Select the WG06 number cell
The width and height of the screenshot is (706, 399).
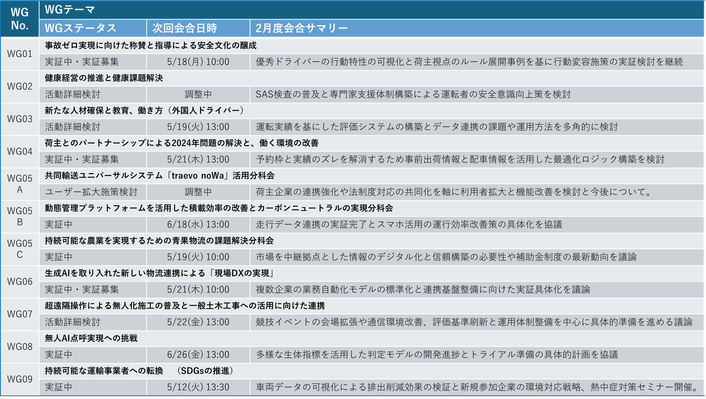click(19, 281)
